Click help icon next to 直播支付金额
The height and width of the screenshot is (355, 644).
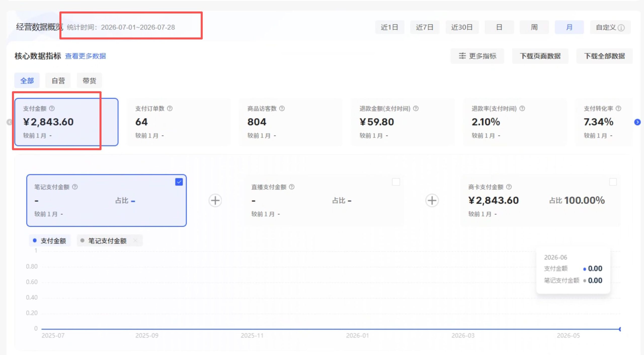[292, 187]
